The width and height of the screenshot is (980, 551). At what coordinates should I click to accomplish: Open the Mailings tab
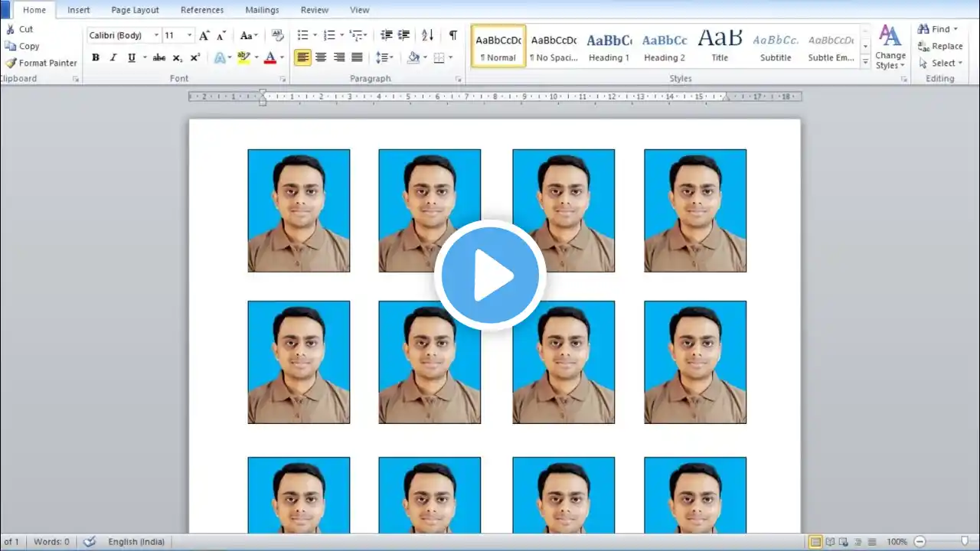(262, 10)
